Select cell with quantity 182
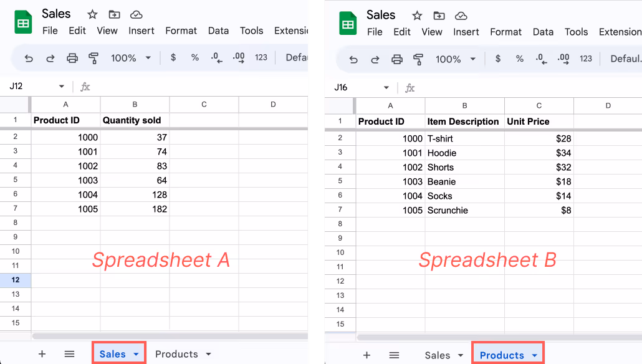642x364 pixels. pyautogui.click(x=135, y=209)
